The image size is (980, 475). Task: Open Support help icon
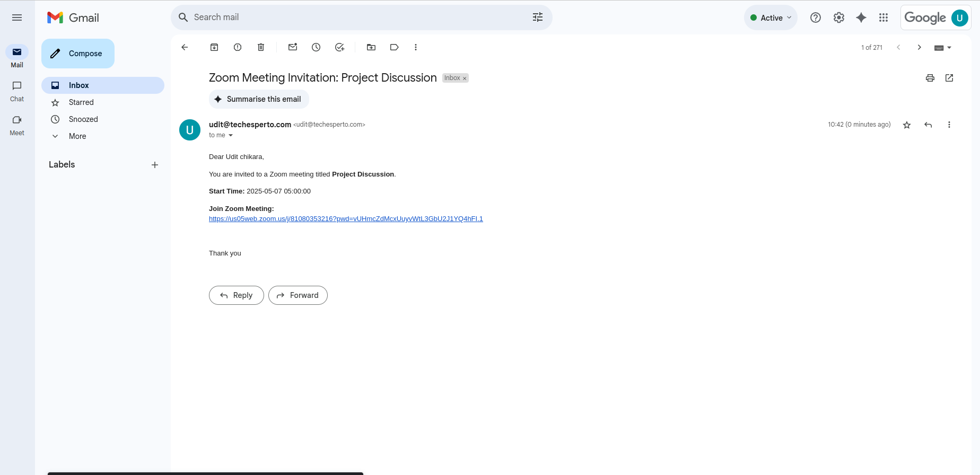[816, 17]
